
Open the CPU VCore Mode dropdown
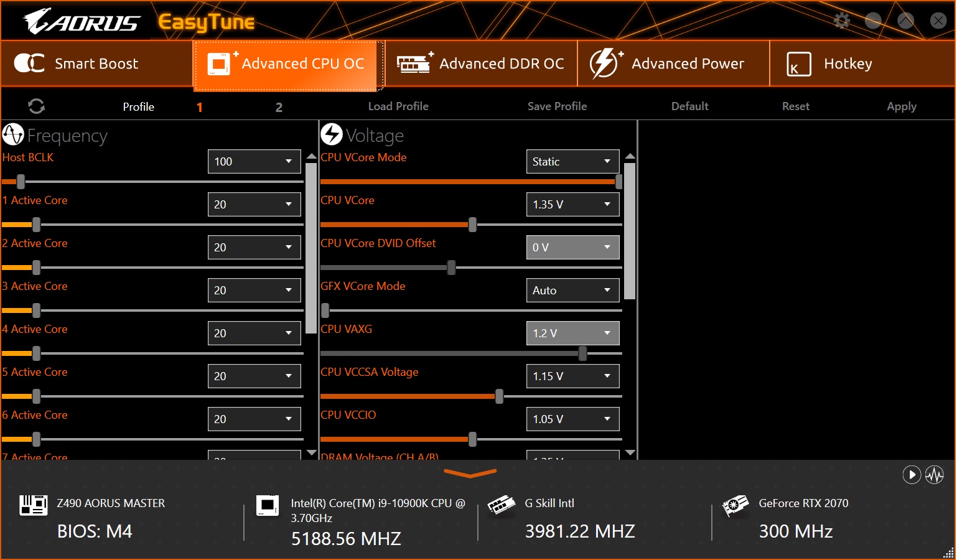click(x=572, y=162)
